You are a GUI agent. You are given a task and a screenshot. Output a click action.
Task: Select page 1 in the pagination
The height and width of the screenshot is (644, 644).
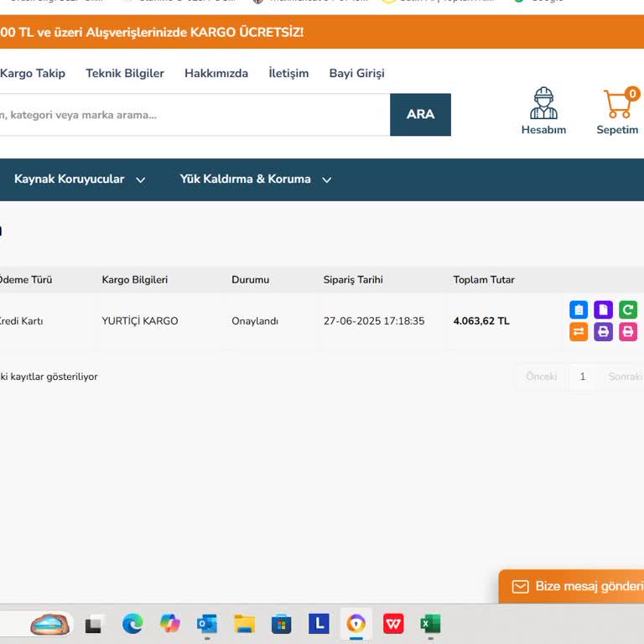click(582, 377)
